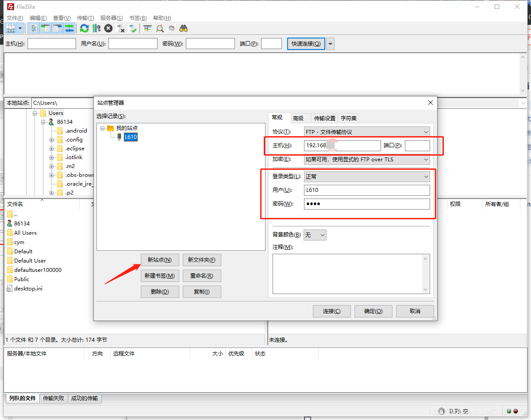Focus the 注释(M) comments text area

pos(351,274)
